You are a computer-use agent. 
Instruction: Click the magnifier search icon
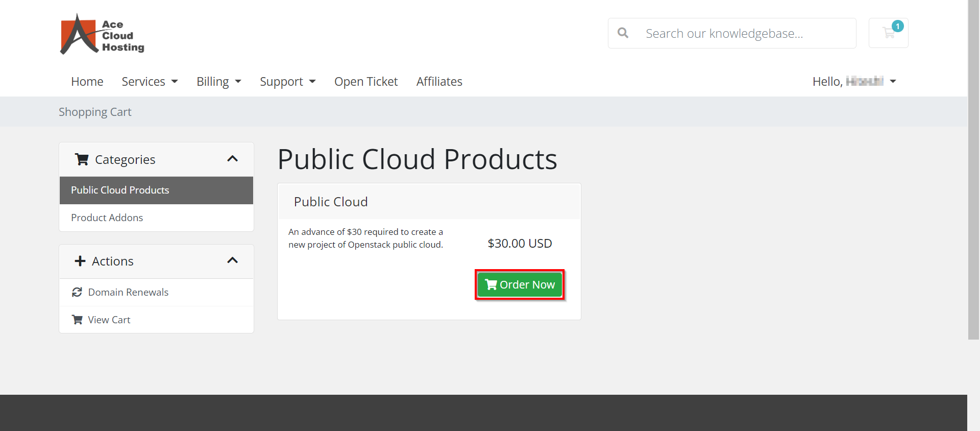[623, 33]
